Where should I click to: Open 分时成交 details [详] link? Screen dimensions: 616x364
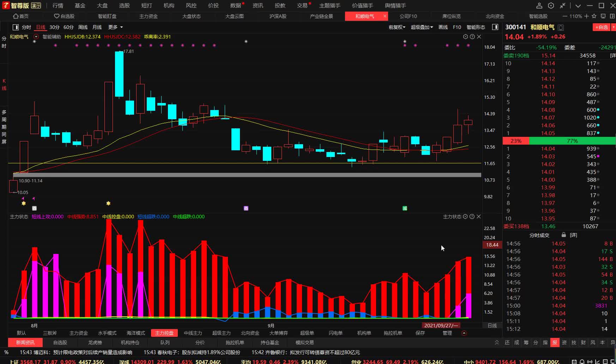click(x=574, y=235)
